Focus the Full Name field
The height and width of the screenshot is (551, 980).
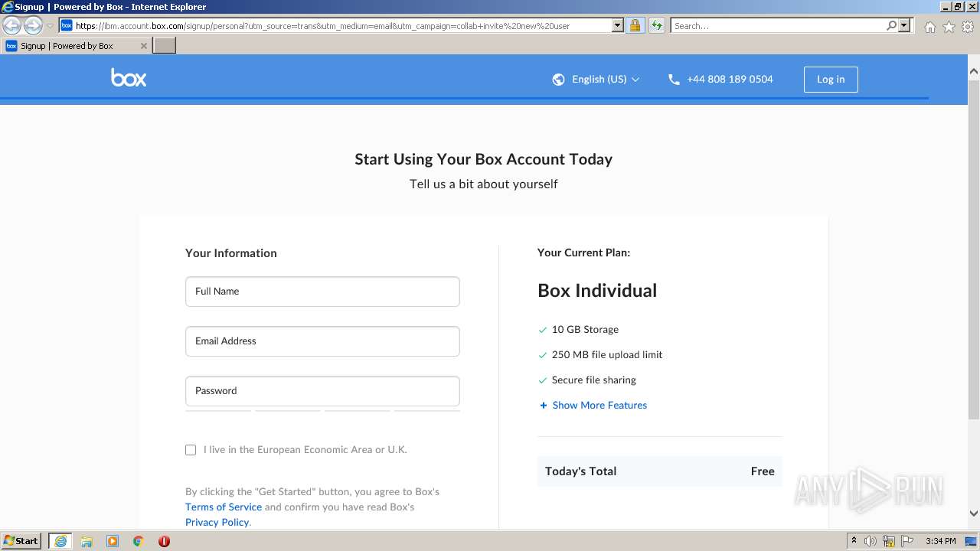322,292
